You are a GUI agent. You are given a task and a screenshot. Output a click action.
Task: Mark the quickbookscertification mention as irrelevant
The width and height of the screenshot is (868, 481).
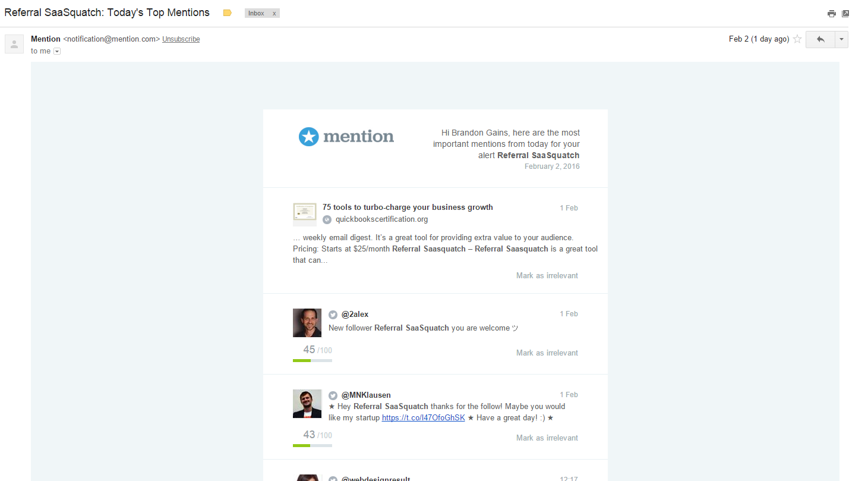[x=547, y=275]
